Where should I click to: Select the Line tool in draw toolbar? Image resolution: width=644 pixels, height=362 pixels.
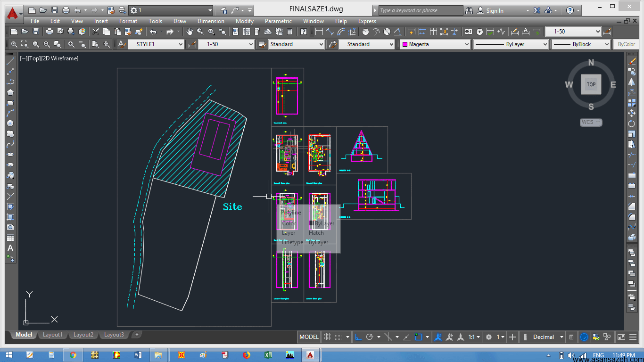coord(10,61)
